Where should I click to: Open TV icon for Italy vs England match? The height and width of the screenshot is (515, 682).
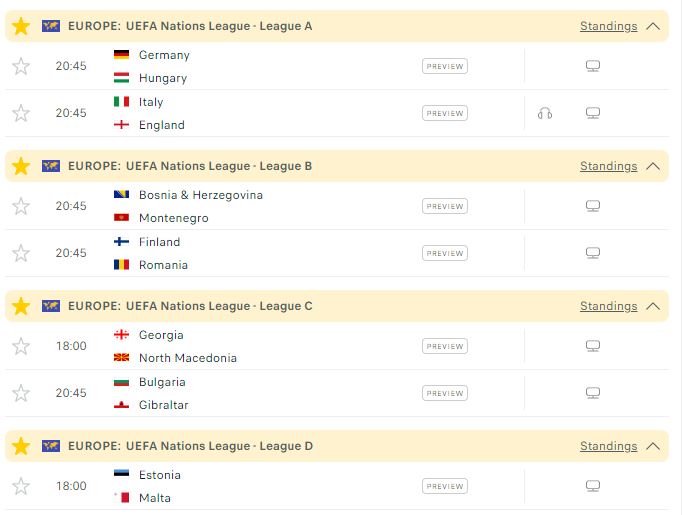(x=593, y=113)
